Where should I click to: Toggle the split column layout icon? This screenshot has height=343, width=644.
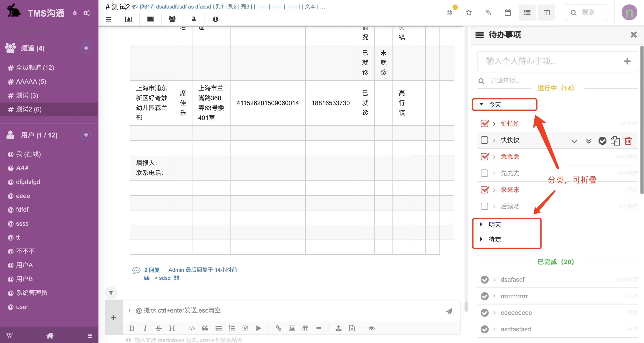547,13
